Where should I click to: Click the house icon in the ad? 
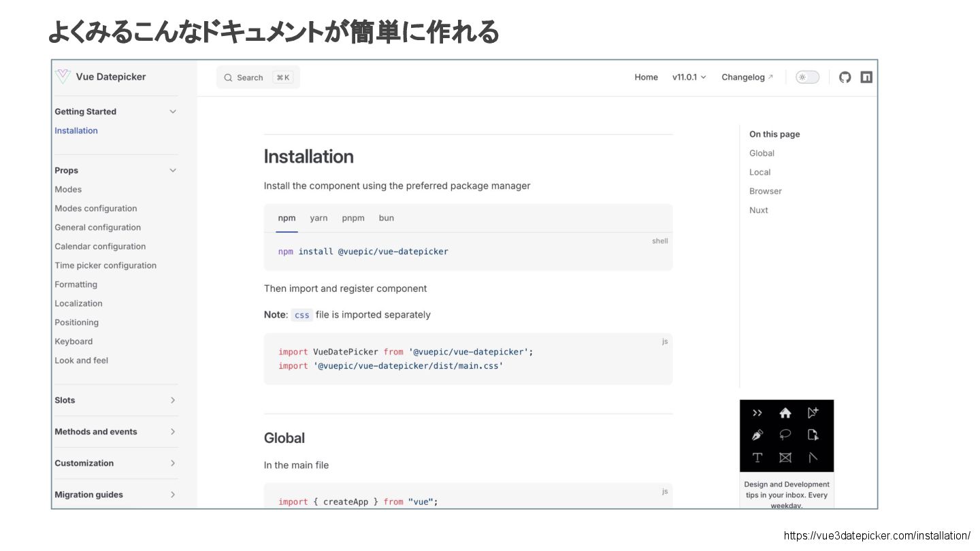(785, 413)
